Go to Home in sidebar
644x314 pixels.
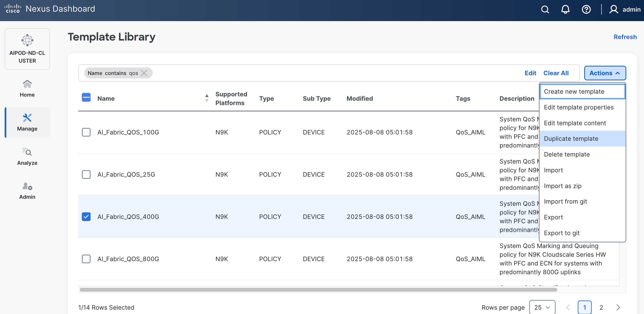click(x=27, y=88)
